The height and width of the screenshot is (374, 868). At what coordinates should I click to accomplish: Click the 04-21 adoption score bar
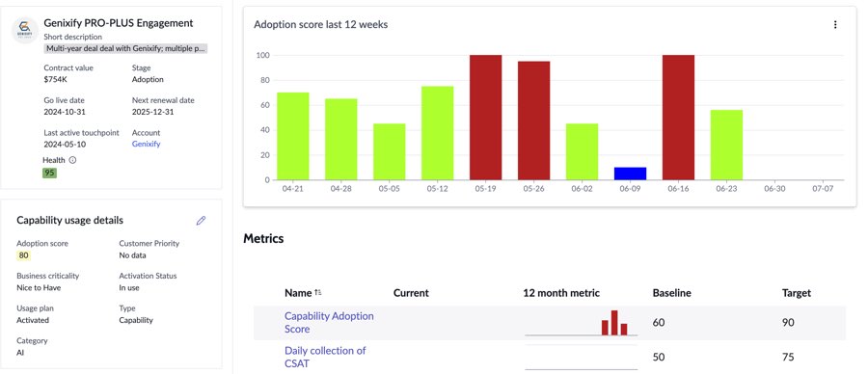(x=293, y=136)
